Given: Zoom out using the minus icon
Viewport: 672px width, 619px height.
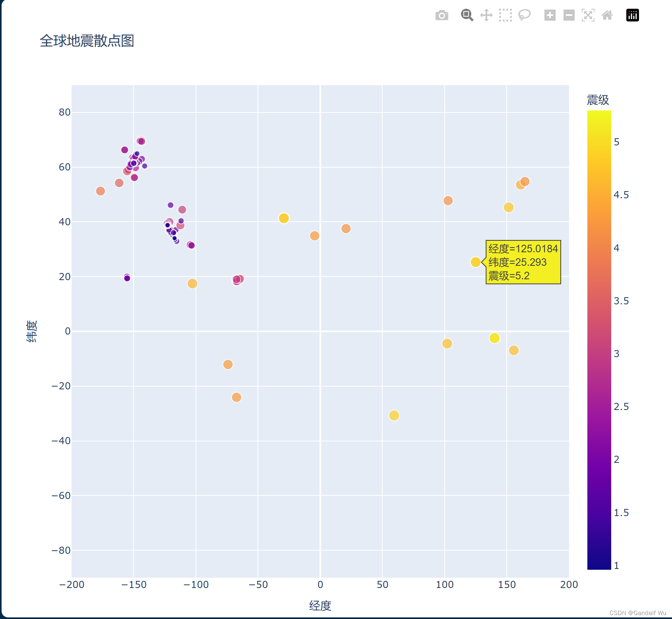Looking at the screenshot, I should pos(569,15).
